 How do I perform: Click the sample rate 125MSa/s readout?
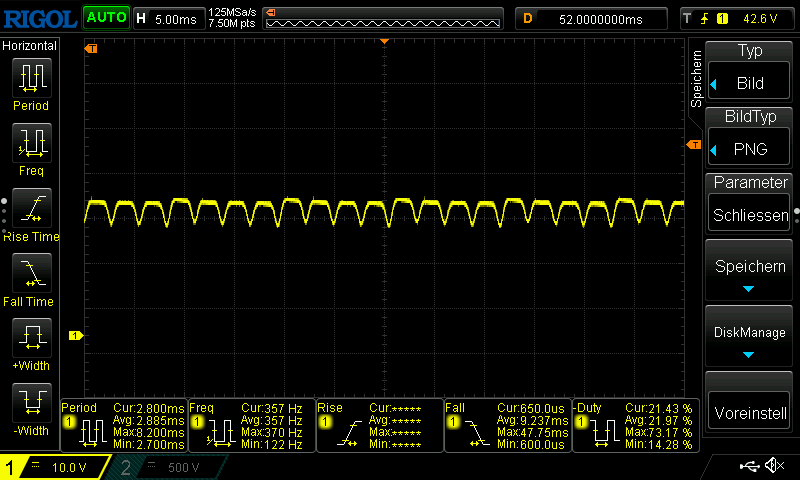[x=232, y=12]
